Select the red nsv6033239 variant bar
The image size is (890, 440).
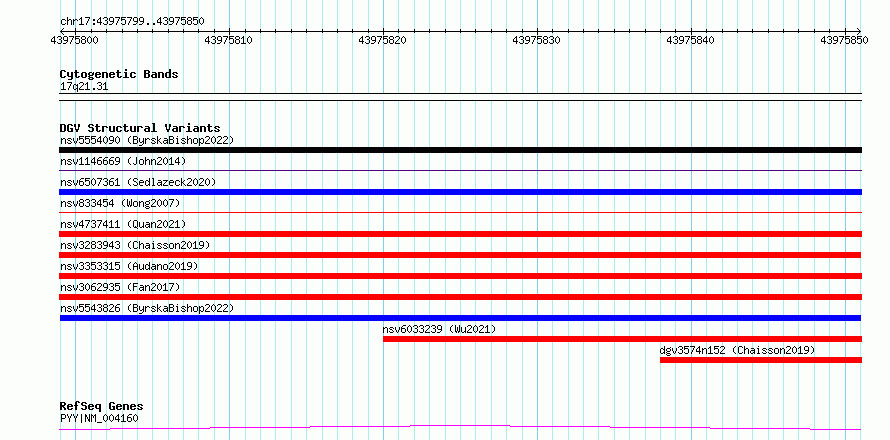623,339
